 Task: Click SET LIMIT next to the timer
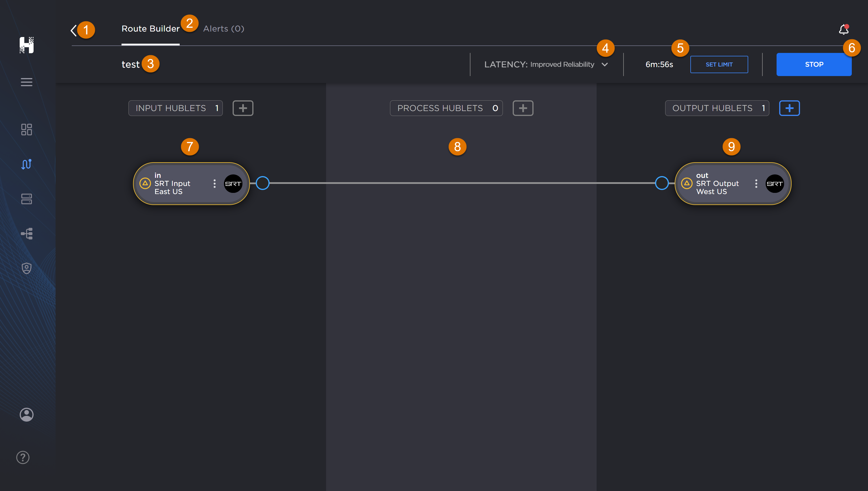pos(719,64)
